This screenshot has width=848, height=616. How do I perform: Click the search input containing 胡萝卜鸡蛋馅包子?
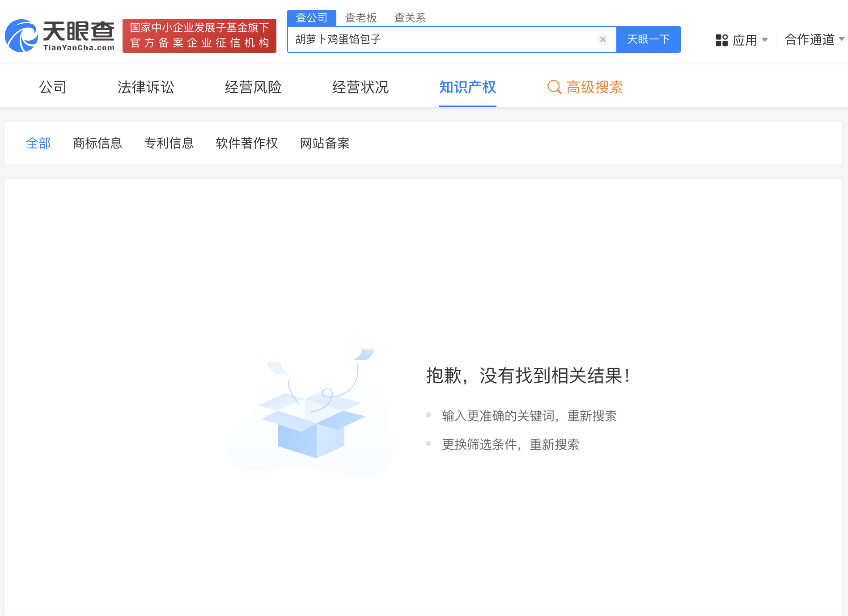(452, 39)
